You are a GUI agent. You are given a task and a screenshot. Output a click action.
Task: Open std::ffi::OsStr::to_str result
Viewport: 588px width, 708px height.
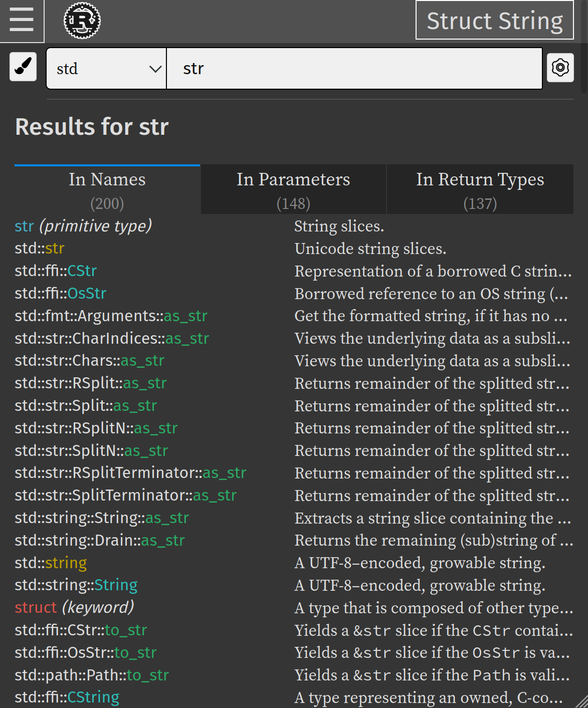(x=86, y=652)
